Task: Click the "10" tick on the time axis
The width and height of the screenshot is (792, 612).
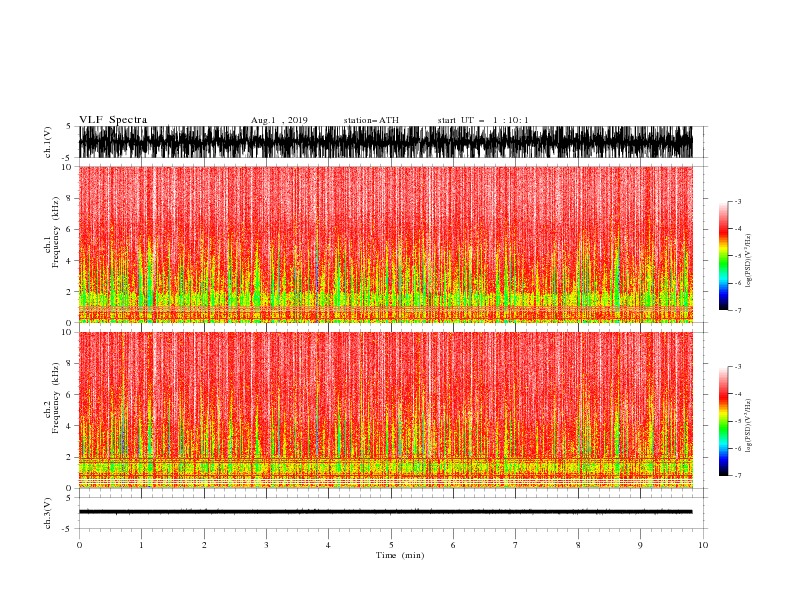Action: click(x=703, y=545)
